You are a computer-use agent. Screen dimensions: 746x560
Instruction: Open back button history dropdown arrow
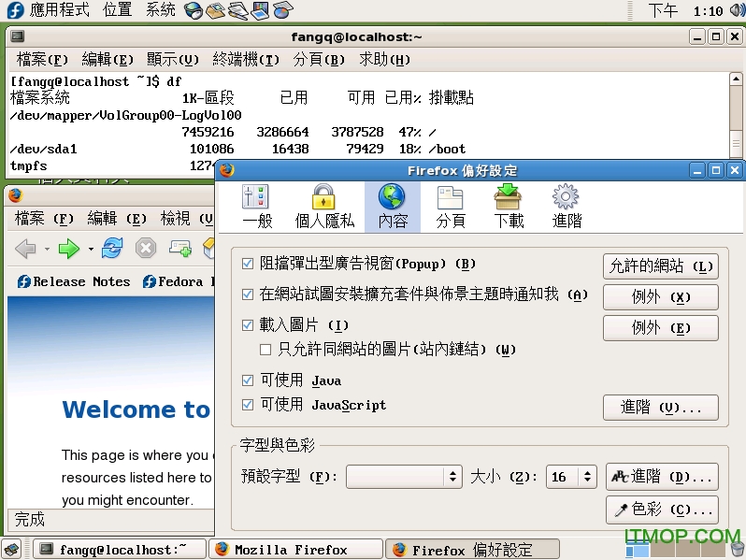[47, 249]
